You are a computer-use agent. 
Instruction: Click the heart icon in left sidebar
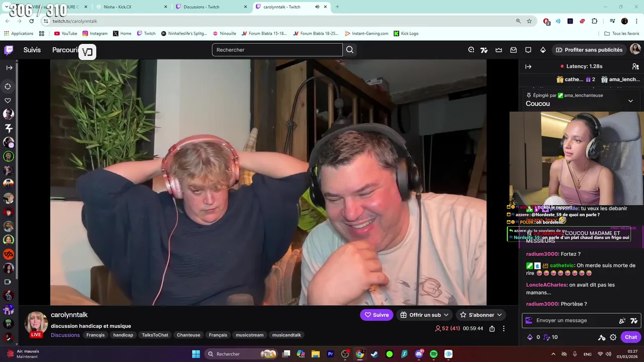coord(8,101)
